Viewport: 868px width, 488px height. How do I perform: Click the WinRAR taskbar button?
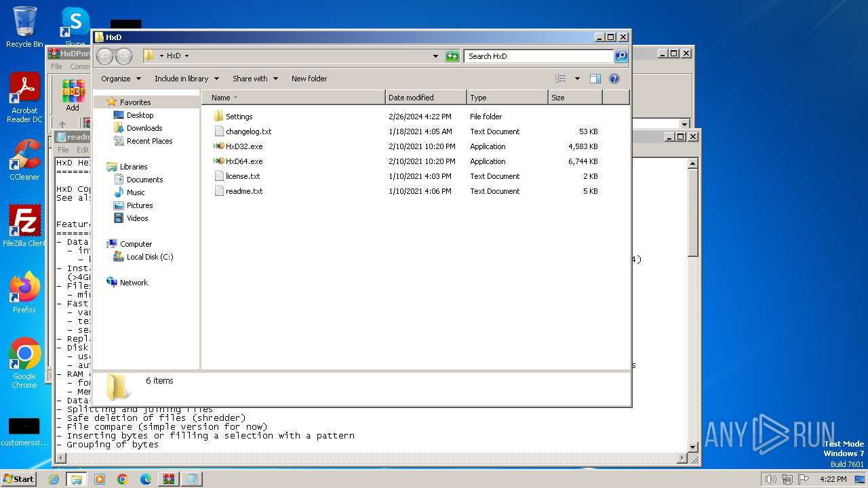[168, 479]
